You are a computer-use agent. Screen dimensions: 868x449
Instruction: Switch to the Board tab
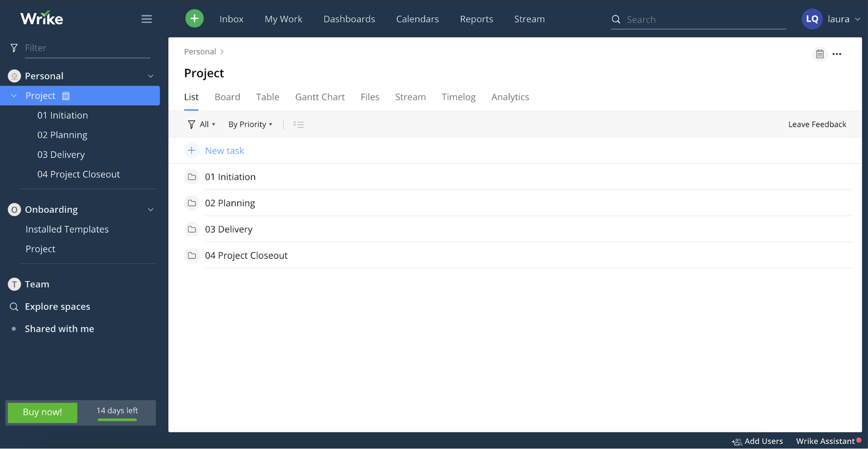227,97
